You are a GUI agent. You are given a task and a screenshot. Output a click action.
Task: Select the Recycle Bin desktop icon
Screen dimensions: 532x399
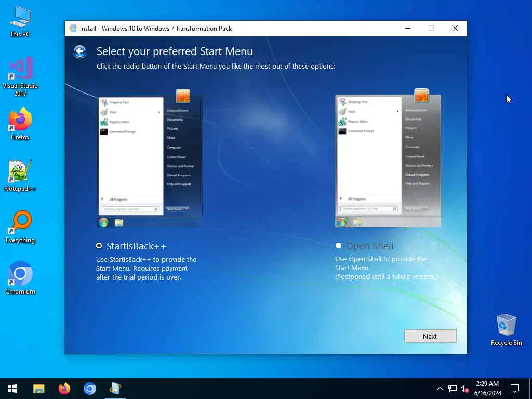point(506,330)
